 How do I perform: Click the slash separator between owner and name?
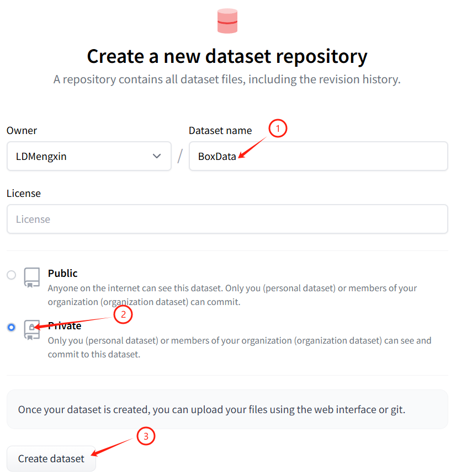(180, 157)
